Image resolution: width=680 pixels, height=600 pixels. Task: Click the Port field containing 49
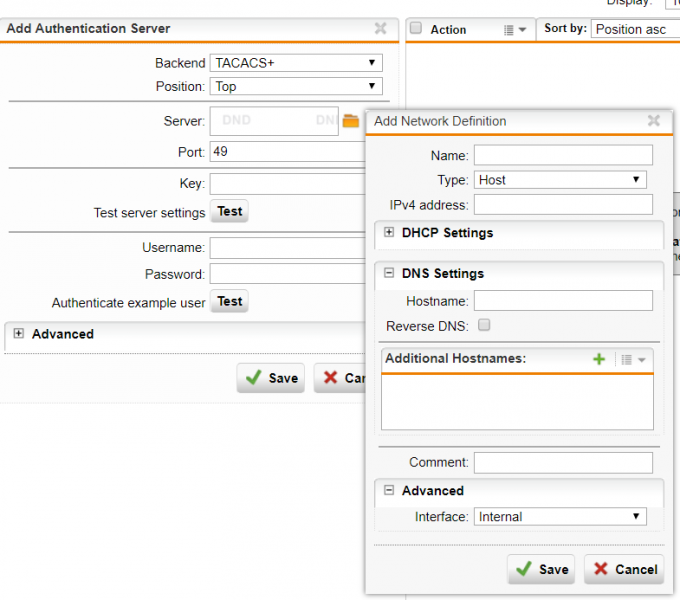pyautogui.click(x=288, y=152)
